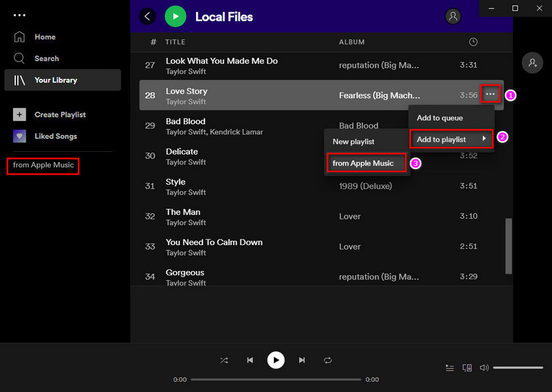Image resolution: width=552 pixels, height=392 pixels.
Task: Add song to 'from Apple Music' submenu entry
Action: 366,163
